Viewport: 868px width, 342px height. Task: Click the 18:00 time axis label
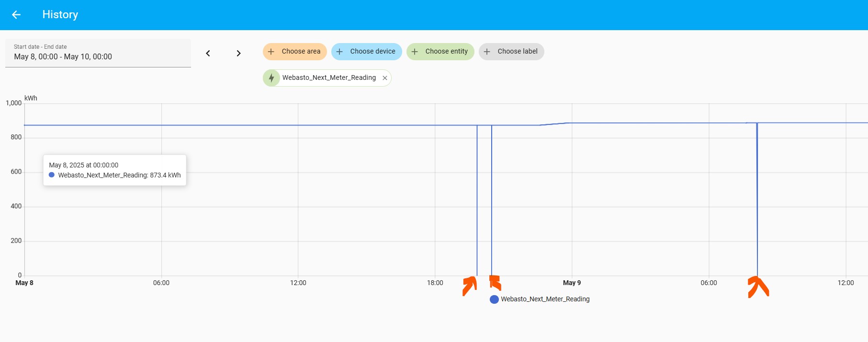tap(435, 283)
